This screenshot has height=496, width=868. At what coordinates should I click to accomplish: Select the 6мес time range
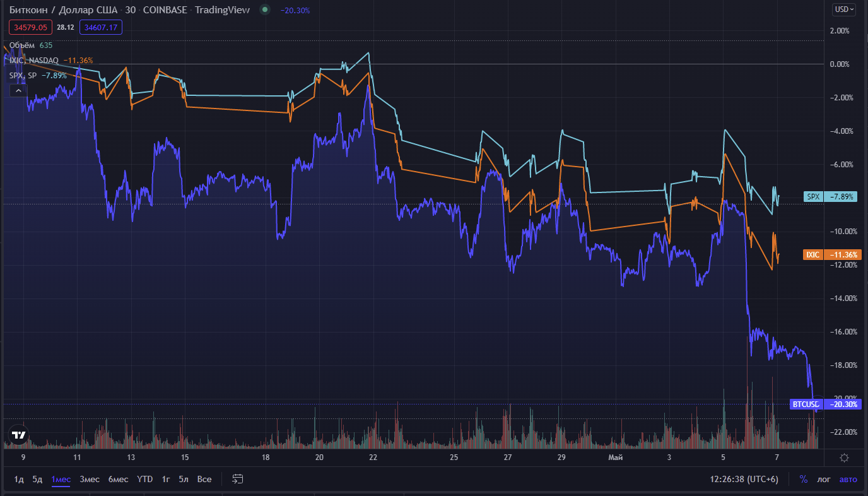point(118,479)
